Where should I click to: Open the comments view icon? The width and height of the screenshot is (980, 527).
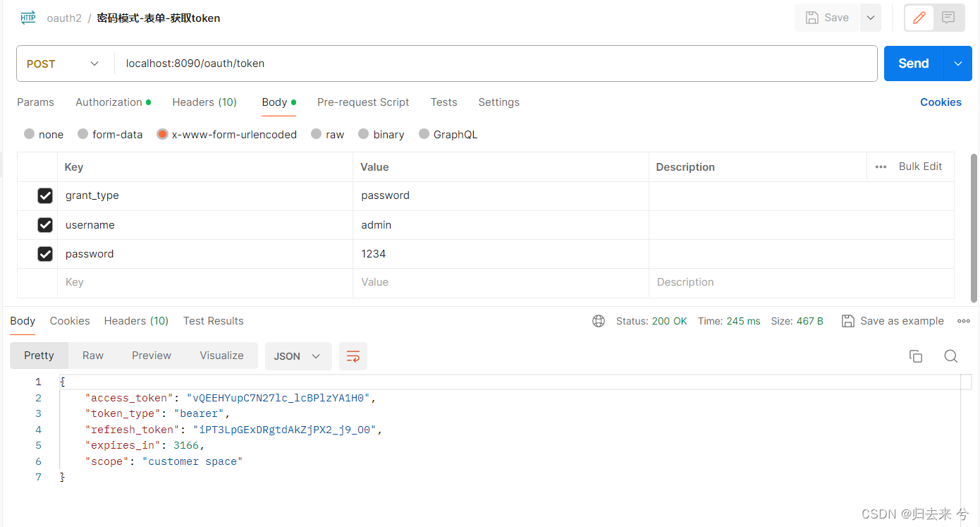[948, 18]
